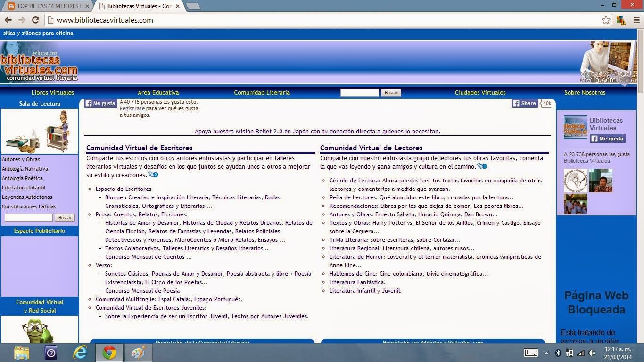Image resolution: width=644 pixels, height=362 pixels.
Task: Expand hidden icons with the tray arrow
Action: coord(546,353)
